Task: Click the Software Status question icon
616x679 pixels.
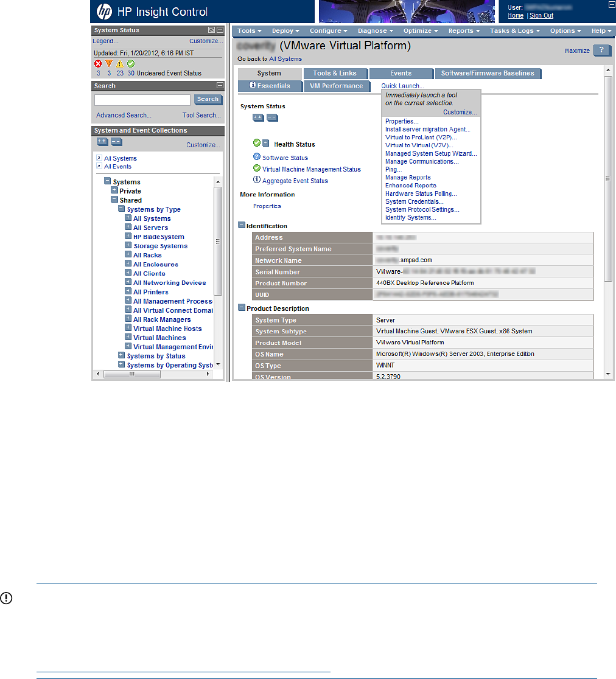Action: tap(257, 157)
